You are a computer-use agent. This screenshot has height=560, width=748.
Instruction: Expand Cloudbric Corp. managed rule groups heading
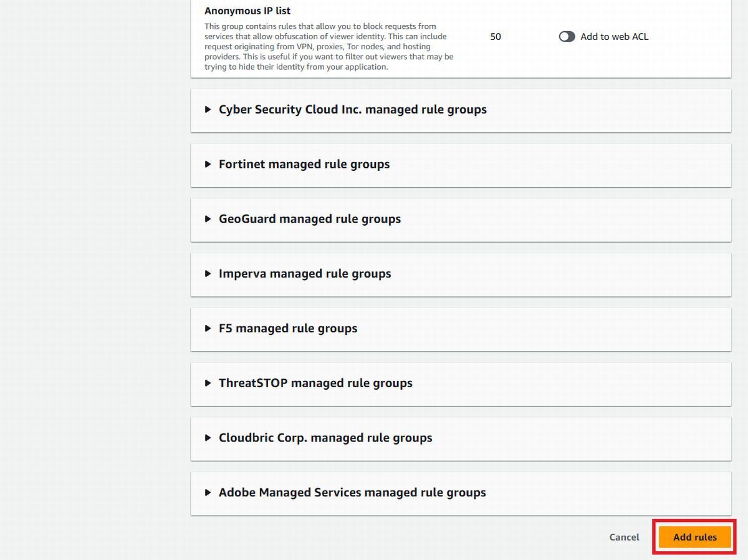pyautogui.click(x=325, y=438)
